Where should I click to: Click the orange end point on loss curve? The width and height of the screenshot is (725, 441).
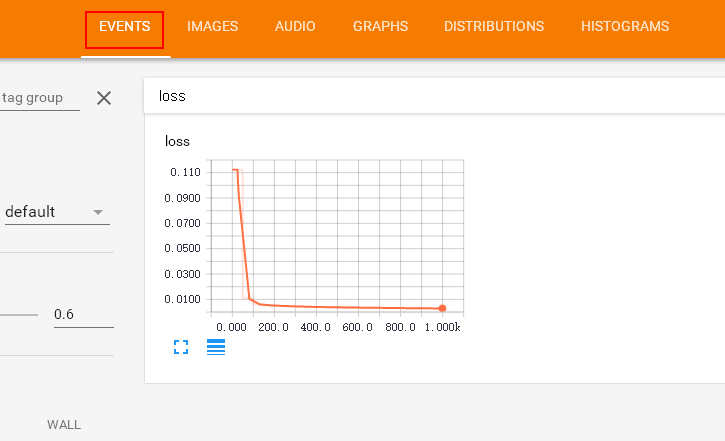[x=442, y=308]
